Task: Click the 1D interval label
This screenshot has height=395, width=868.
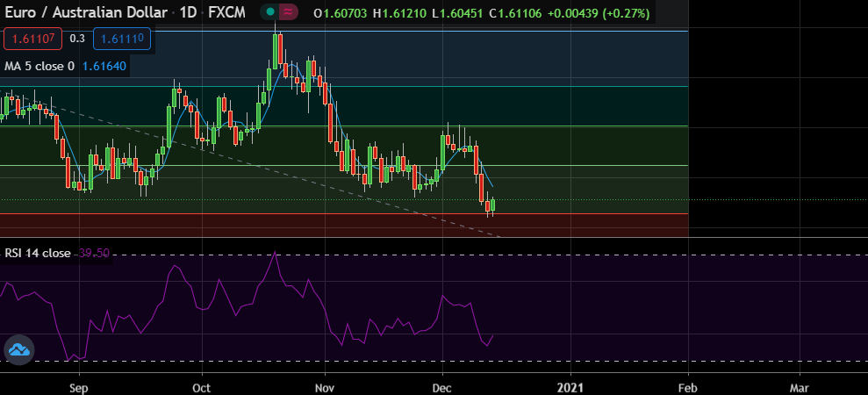Action: pos(188,12)
